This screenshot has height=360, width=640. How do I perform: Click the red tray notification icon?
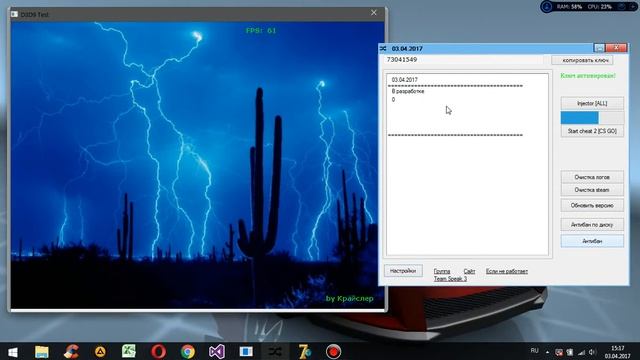coord(559,352)
